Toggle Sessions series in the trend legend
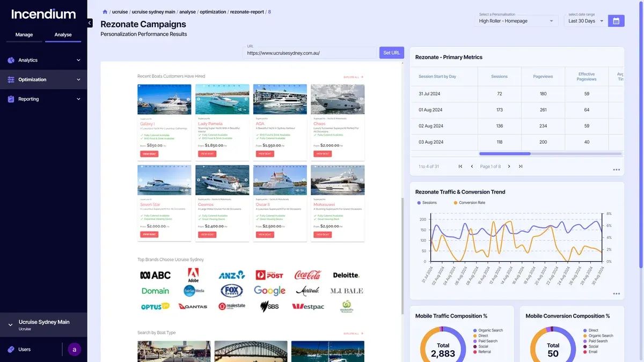 (x=427, y=203)
